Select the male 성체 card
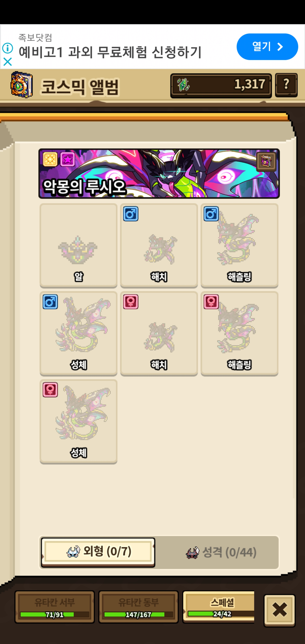This screenshot has width=305, height=644. pyautogui.click(x=79, y=333)
